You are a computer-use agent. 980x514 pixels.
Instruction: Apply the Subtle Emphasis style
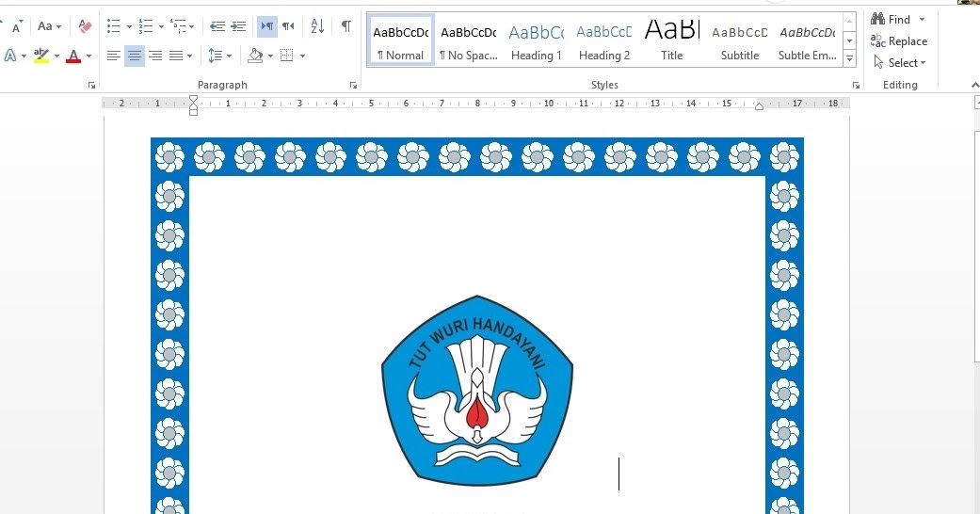pyautogui.click(x=808, y=40)
